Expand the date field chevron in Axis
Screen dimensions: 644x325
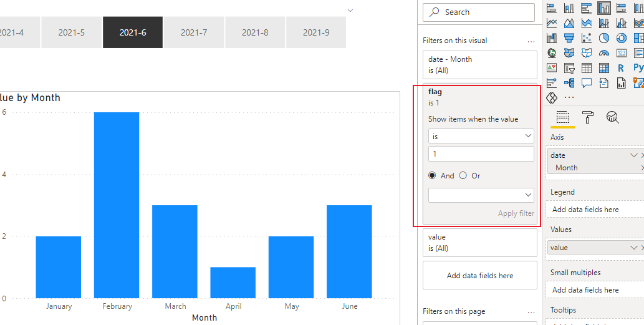tap(633, 155)
